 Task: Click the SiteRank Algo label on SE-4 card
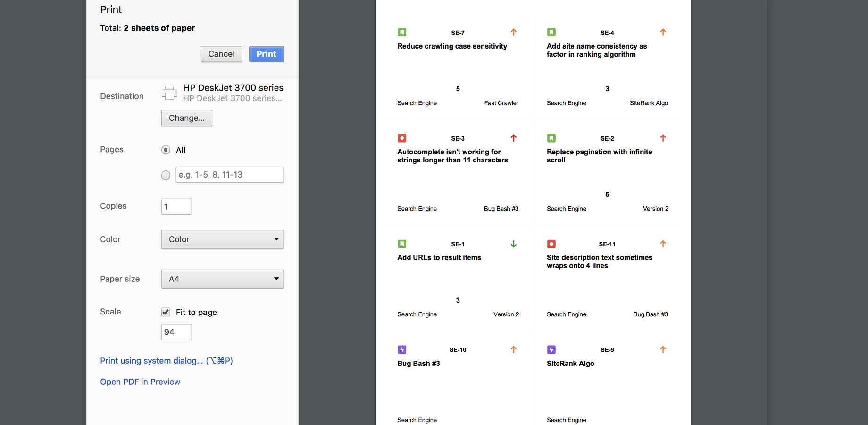coord(649,103)
